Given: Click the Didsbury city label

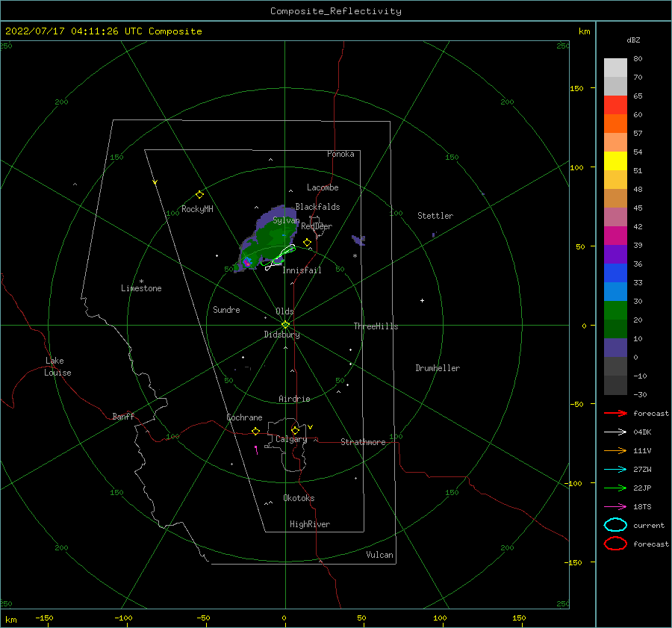Looking at the screenshot, I should click(x=281, y=335).
